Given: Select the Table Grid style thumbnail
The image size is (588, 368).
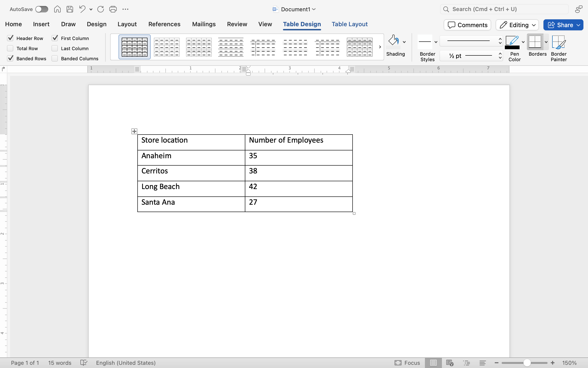Looking at the screenshot, I should (134, 47).
